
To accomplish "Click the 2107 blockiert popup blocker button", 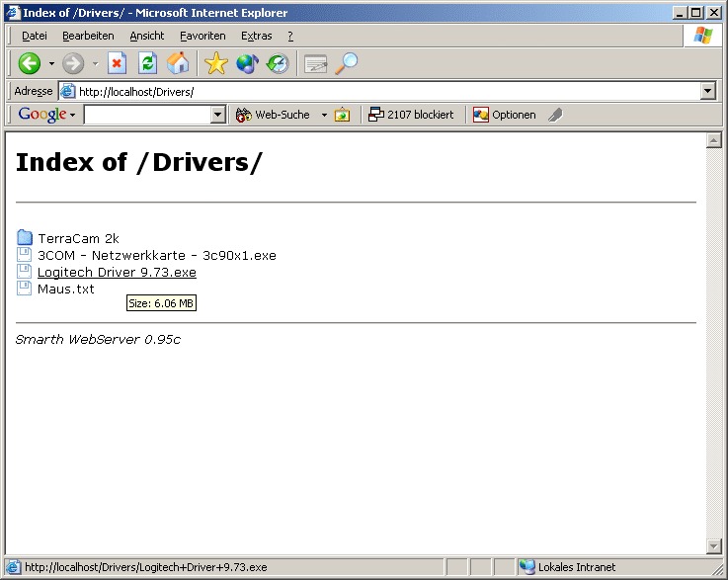I will [411, 115].
